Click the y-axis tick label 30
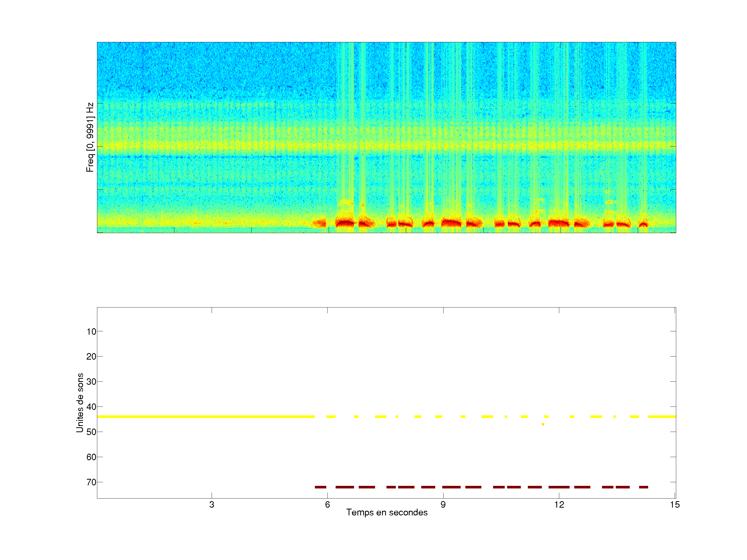Image resolution: width=747 pixels, height=560 pixels. [91, 382]
